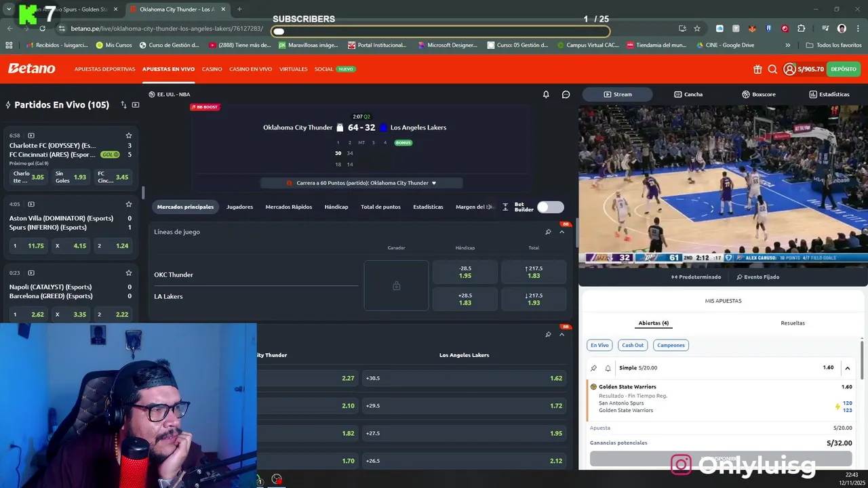Click the video icon on Napoli match
The image size is (868, 488).
point(31,272)
